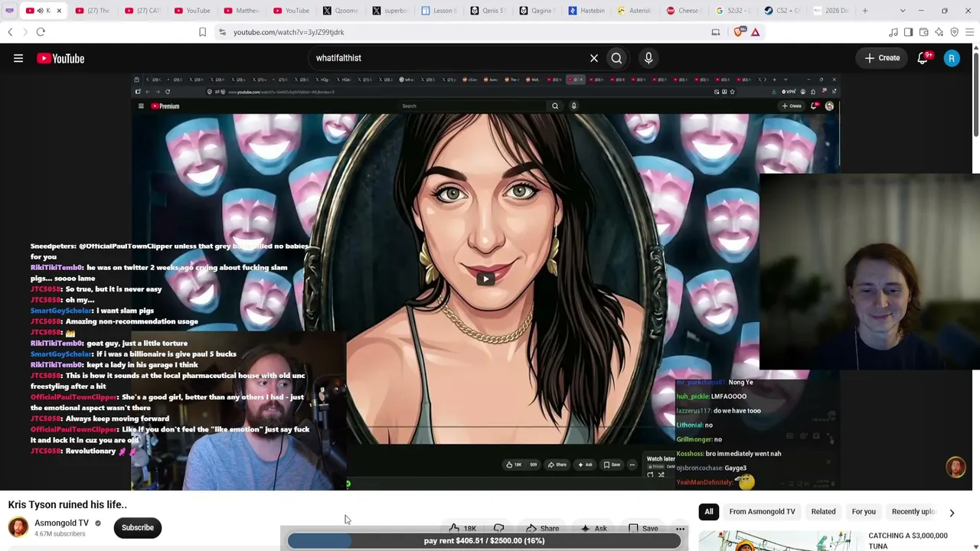Image resolution: width=980 pixels, height=551 pixels.
Task: Select the 'From Asmongold TV' chip
Action: coord(762,512)
